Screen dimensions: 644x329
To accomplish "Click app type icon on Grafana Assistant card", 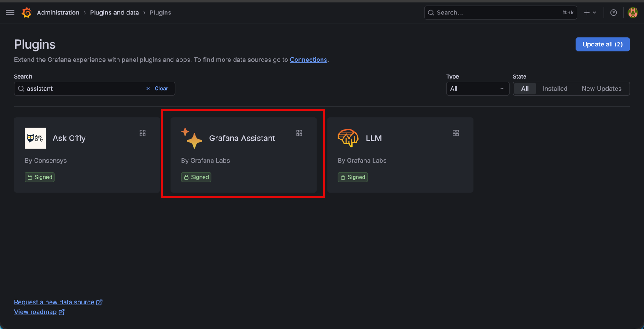I will point(299,133).
